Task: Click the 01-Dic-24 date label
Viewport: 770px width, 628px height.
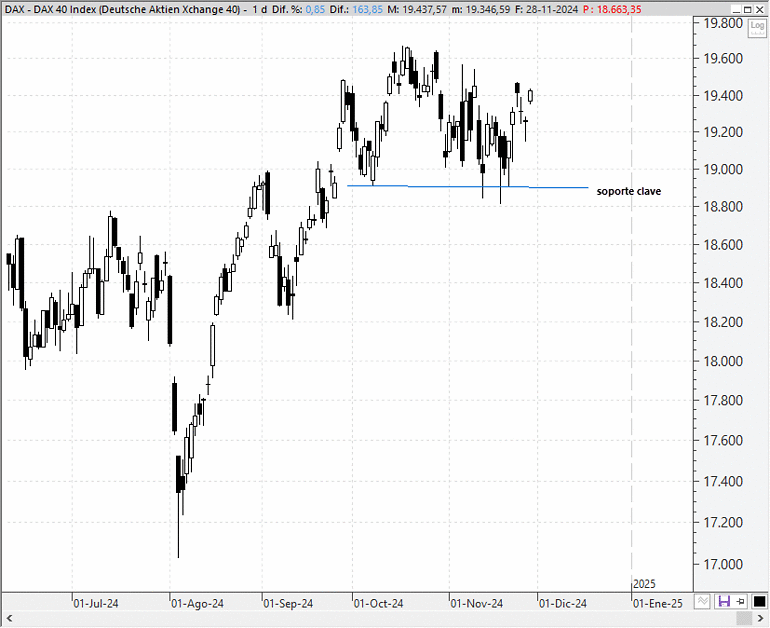Action: 563,603
